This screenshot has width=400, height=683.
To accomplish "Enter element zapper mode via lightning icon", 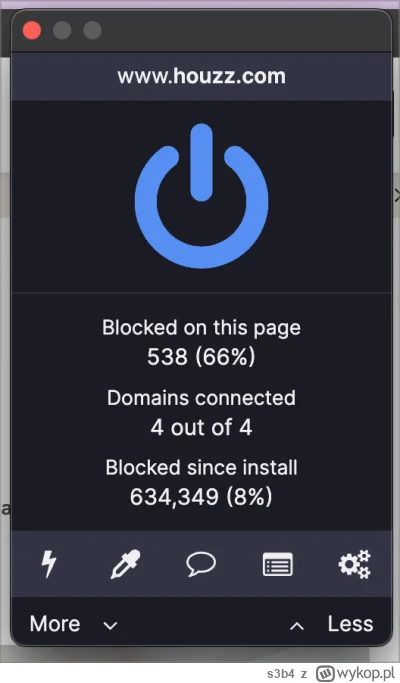I will (x=49, y=564).
